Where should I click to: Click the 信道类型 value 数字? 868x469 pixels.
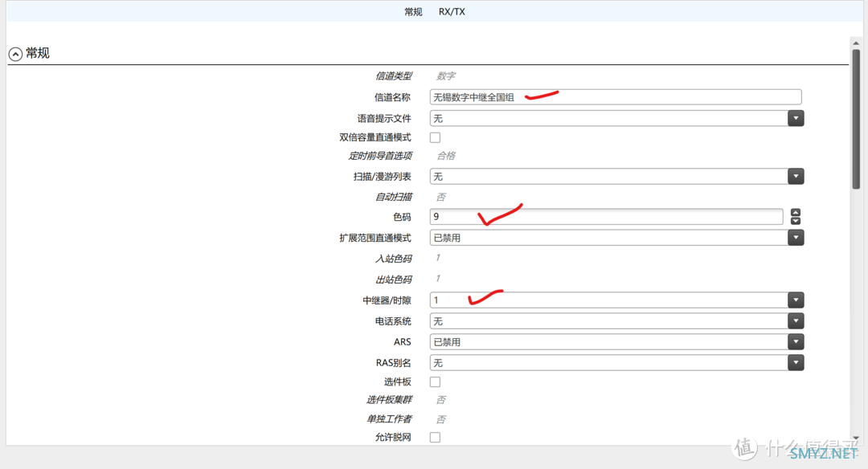point(445,76)
